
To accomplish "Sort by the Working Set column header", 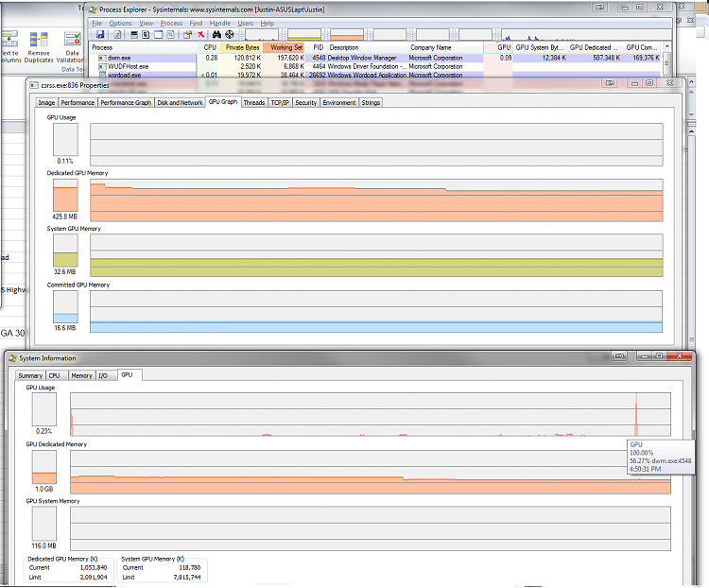I will [x=284, y=47].
